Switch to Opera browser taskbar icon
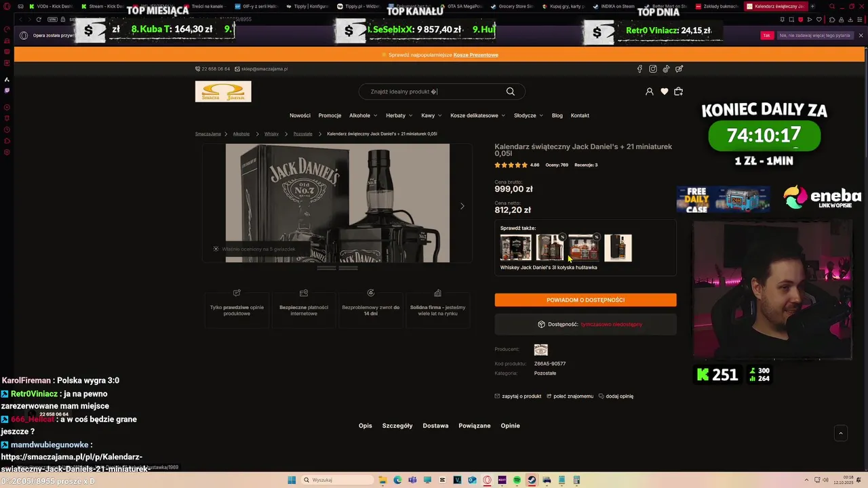Viewport: 868px width, 488px height. pos(488,480)
